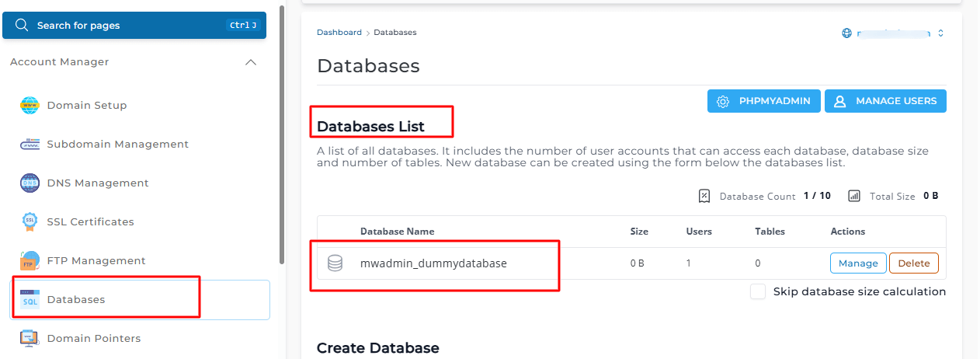
Task: Click the Domain Pointers icon
Action: click(30, 339)
